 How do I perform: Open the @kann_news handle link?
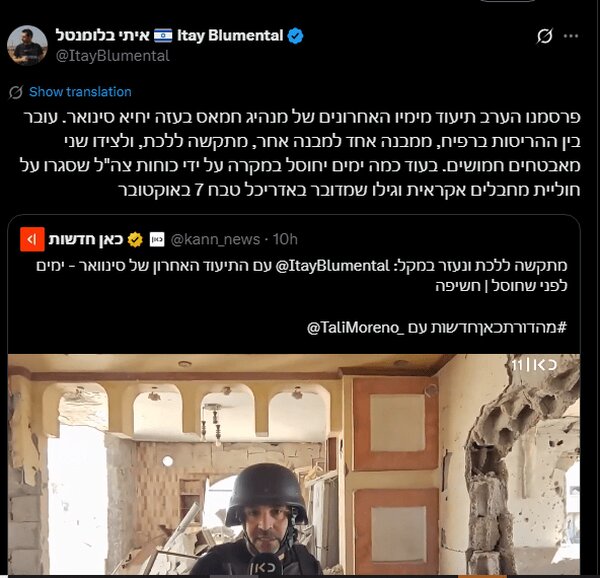pos(215,239)
